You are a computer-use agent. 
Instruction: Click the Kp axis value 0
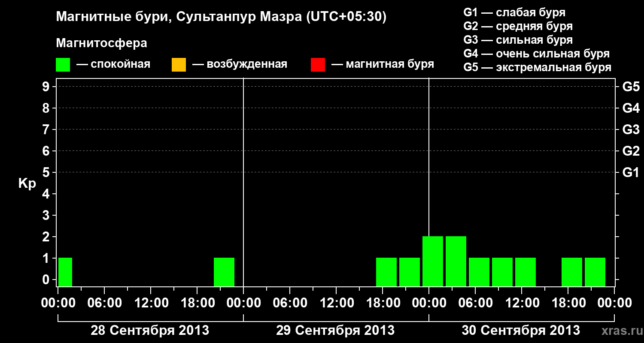coord(47,280)
